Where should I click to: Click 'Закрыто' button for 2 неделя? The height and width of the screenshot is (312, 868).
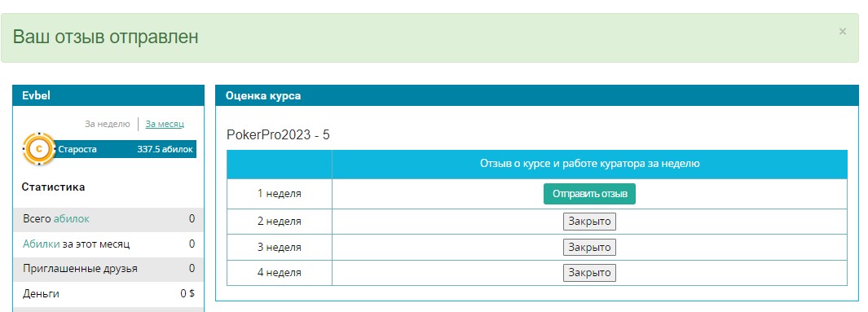click(589, 222)
